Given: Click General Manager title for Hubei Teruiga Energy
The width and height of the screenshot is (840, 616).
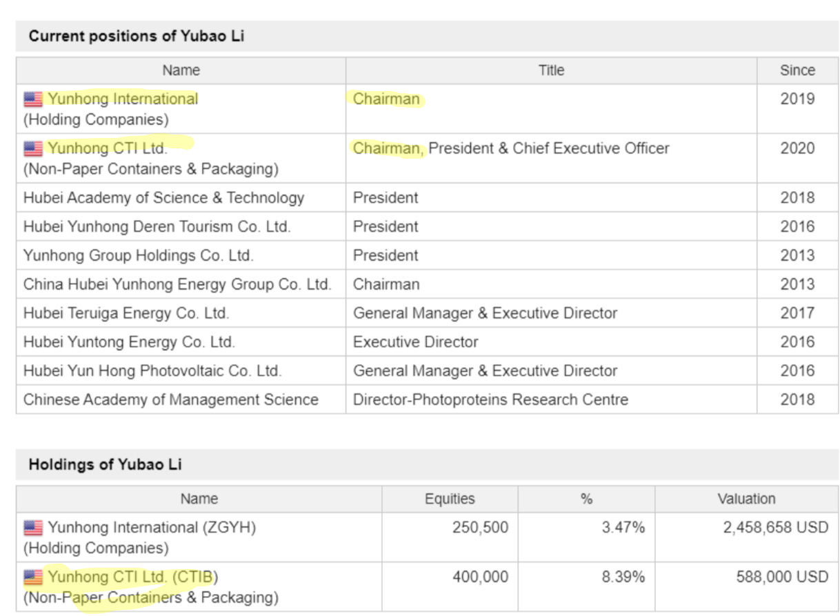Looking at the screenshot, I should click(485, 313).
